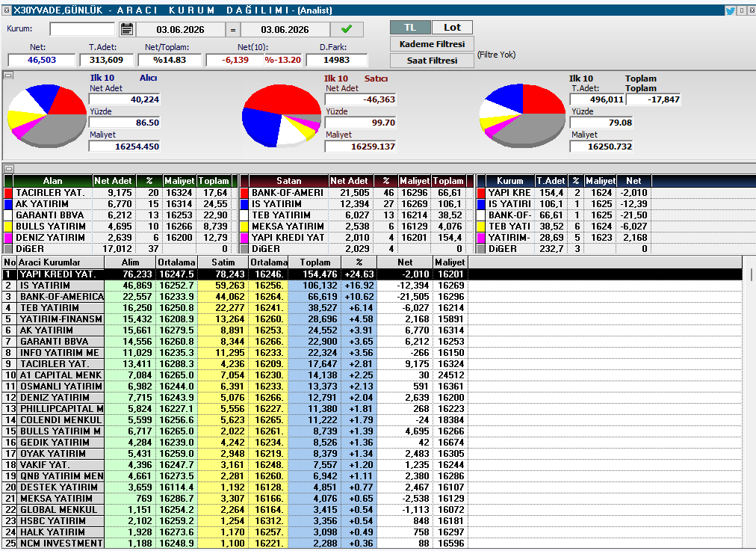Select the VAKIF YAT. row
Screen dimensions: 756x551
[x=372, y=464]
